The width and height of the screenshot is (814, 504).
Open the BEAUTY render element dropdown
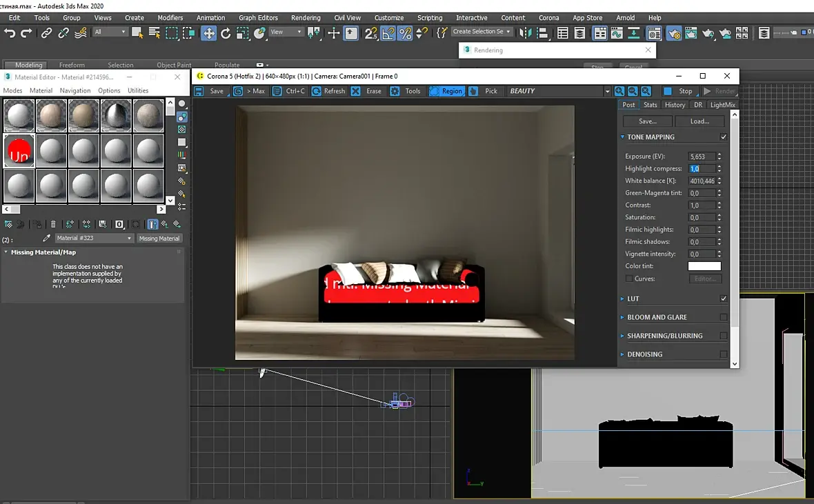click(x=607, y=91)
